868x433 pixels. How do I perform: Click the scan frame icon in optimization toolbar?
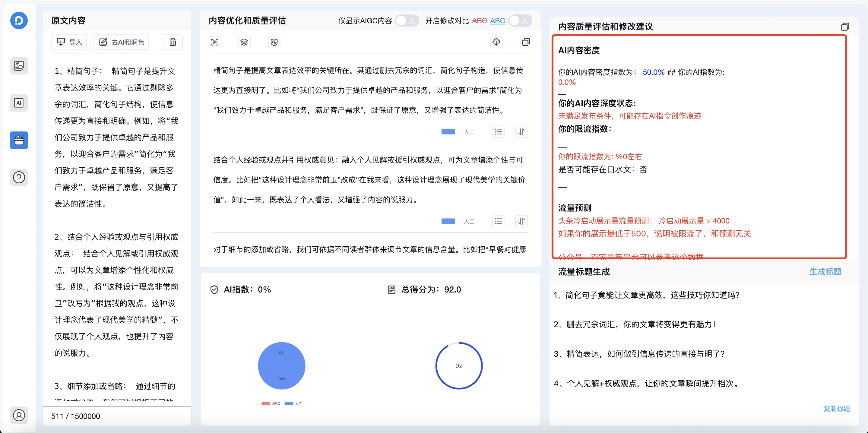tap(215, 42)
